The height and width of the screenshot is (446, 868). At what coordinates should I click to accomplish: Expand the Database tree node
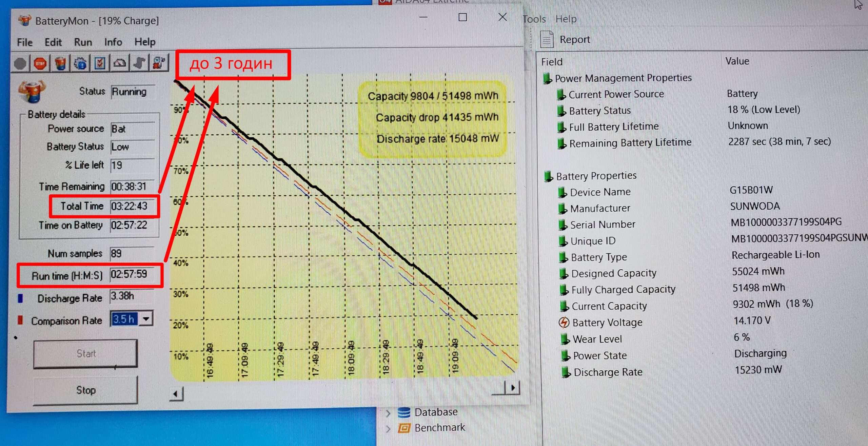pos(388,413)
